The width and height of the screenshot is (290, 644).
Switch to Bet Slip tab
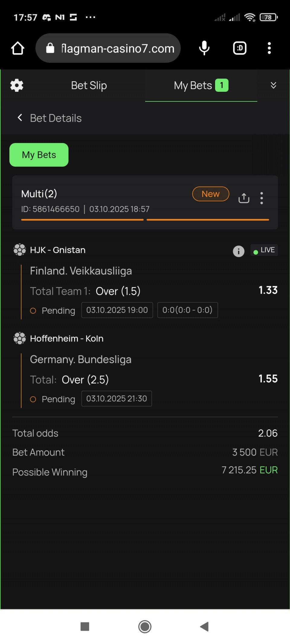click(x=89, y=85)
